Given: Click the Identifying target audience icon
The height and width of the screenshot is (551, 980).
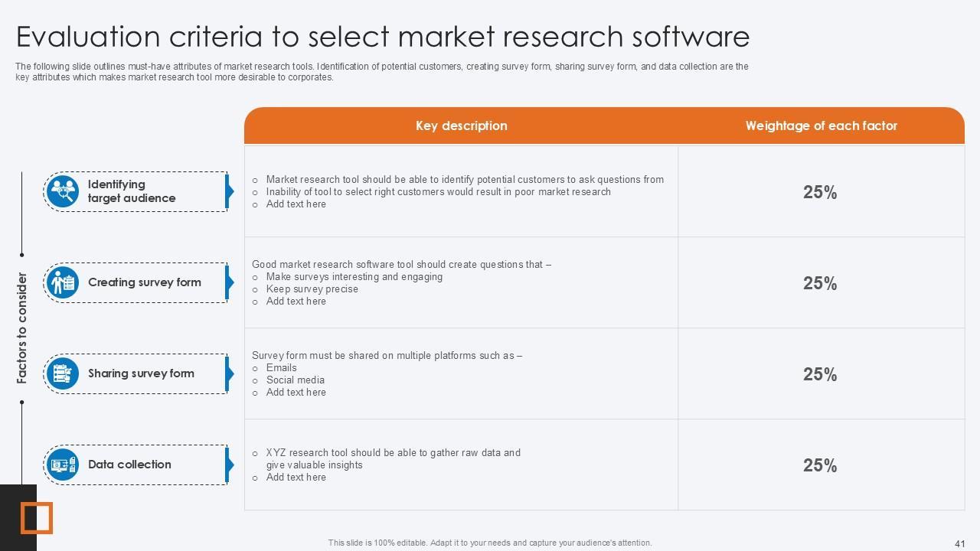Looking at the screenshot, I should click(63, 191).
